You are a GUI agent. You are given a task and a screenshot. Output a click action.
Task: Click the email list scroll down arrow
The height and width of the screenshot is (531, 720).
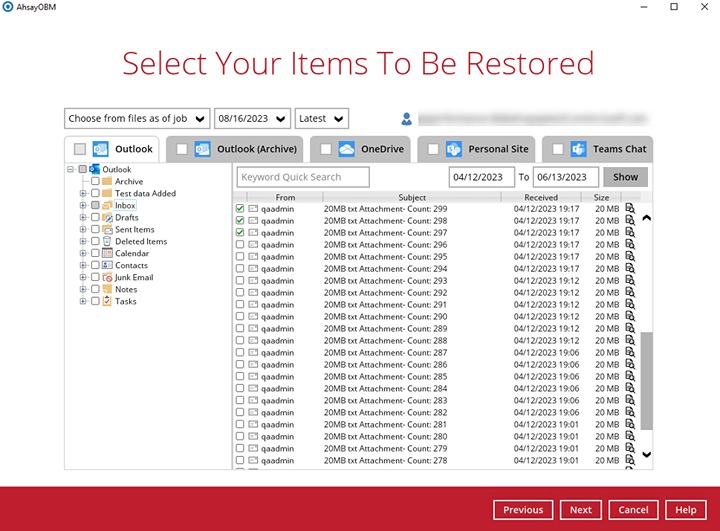click(645, 455)
